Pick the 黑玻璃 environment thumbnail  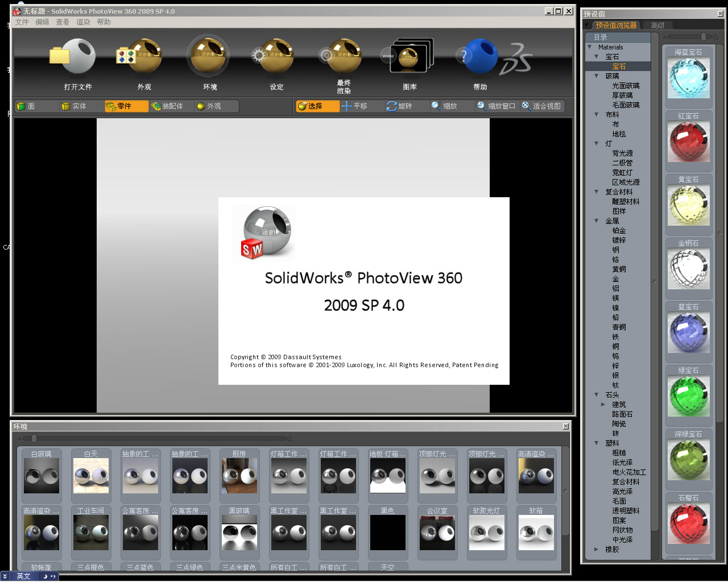(239, 532)
